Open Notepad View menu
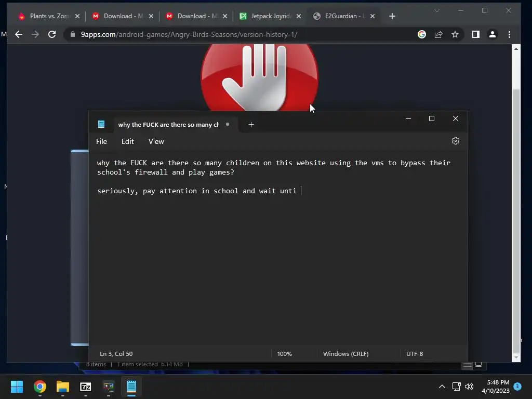This screenshot has width=532, height=399. pyautogui.click(x=156, y=141)
